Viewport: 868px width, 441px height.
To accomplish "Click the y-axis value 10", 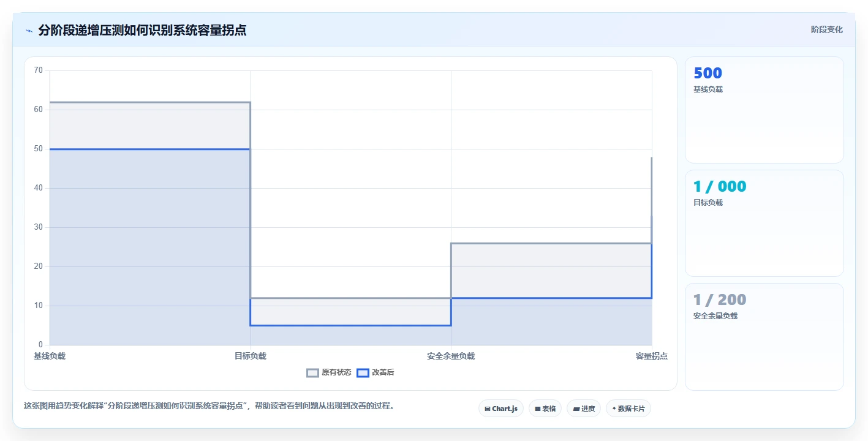I will point(38,306).
